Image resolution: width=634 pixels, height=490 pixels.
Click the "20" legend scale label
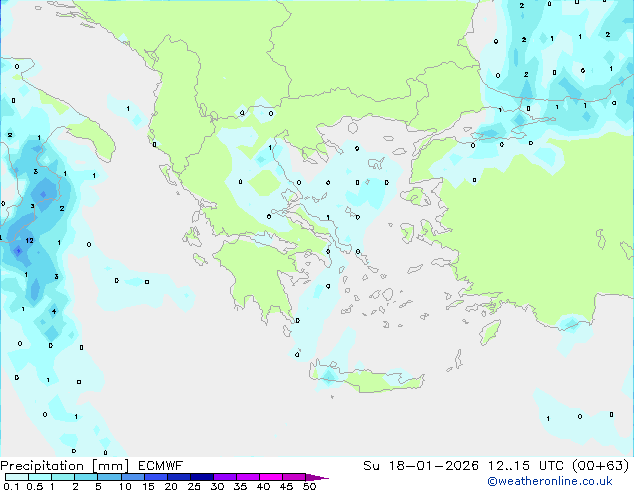tap(171, 486)
